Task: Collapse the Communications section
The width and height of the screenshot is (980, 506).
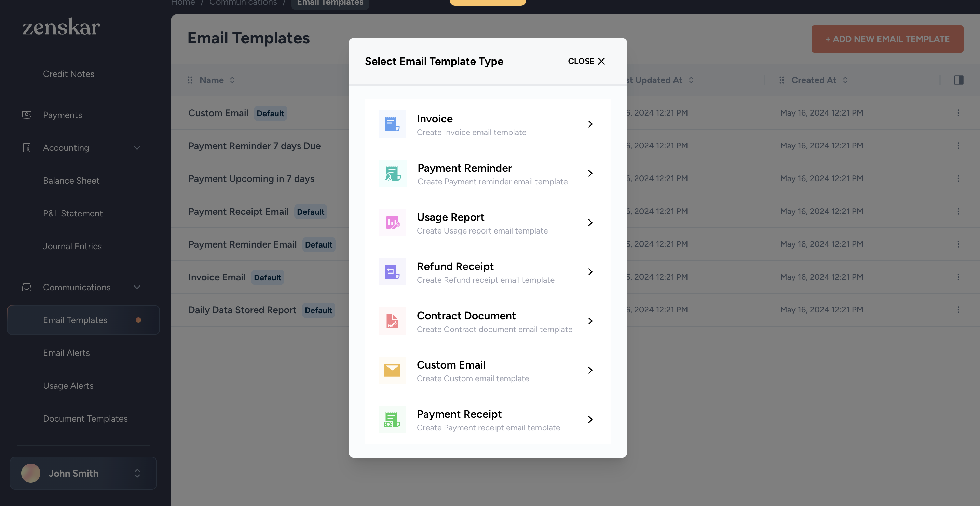Action: pos(137,287)
